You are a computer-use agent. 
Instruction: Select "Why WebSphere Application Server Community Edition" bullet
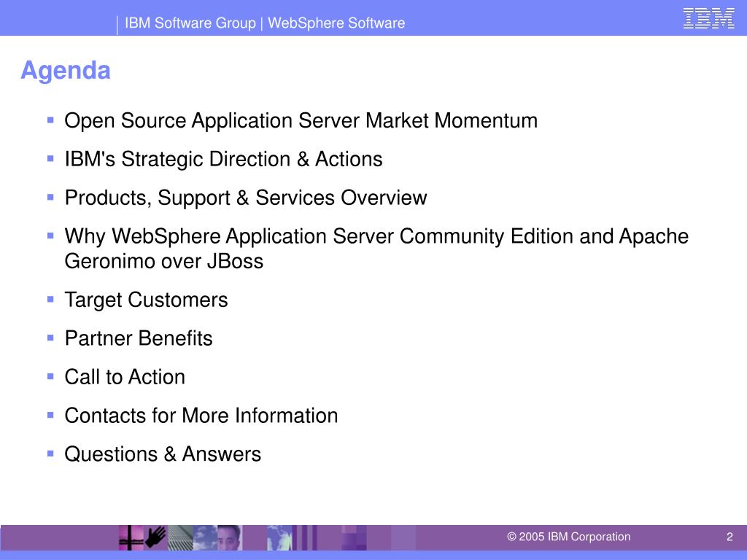point(376,249)
